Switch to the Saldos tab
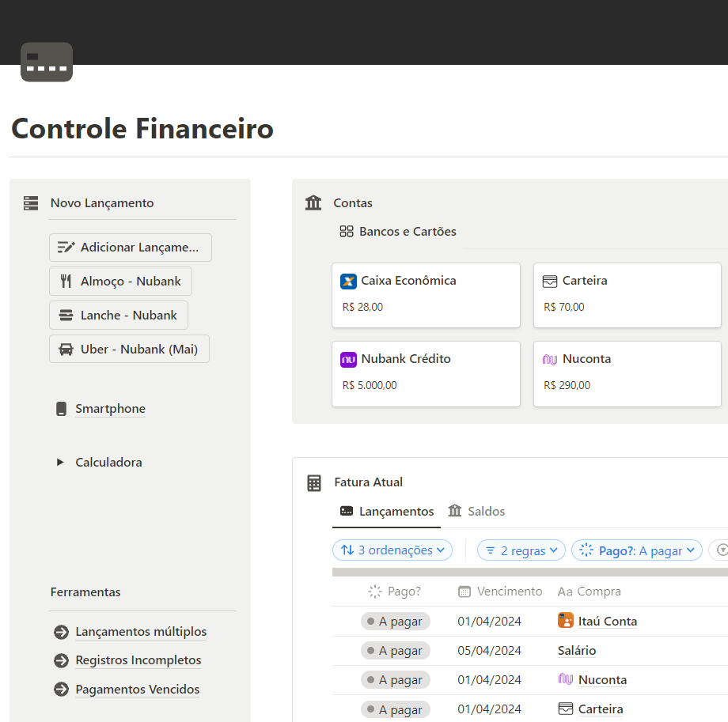 tap(476, 512)
